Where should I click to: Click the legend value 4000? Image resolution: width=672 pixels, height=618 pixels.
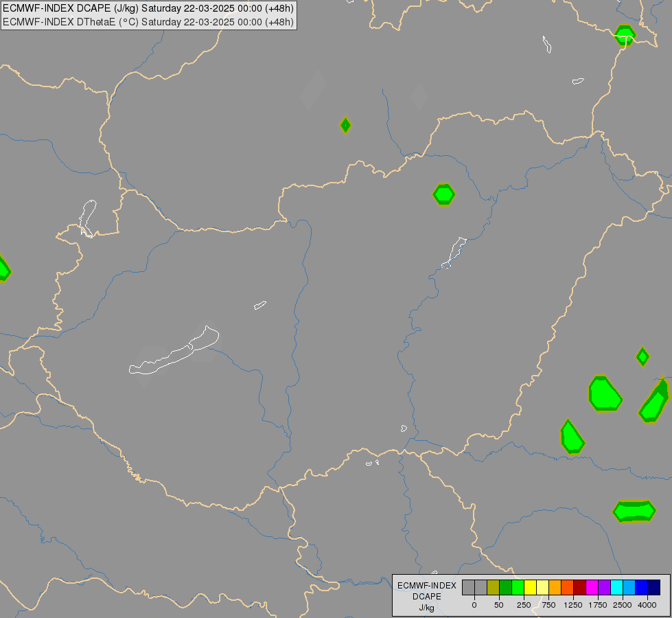(647, 605)
